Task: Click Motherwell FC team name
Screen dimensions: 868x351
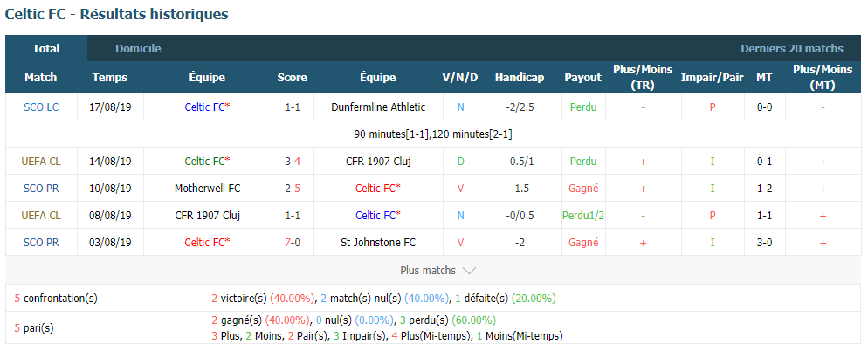Action: 207,189
